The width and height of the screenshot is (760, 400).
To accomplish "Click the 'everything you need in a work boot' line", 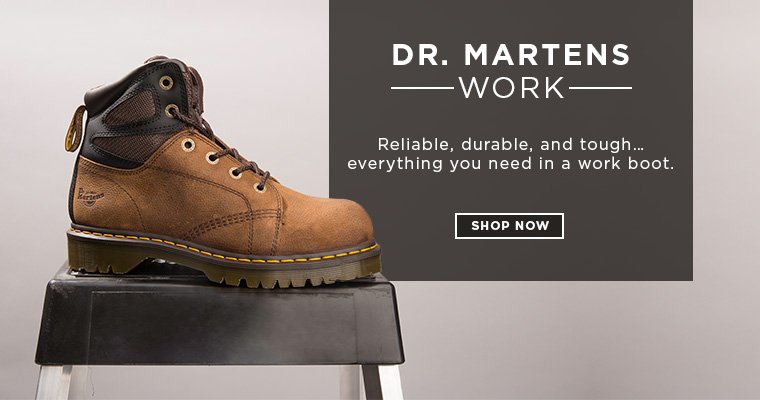I will (511, 163).
